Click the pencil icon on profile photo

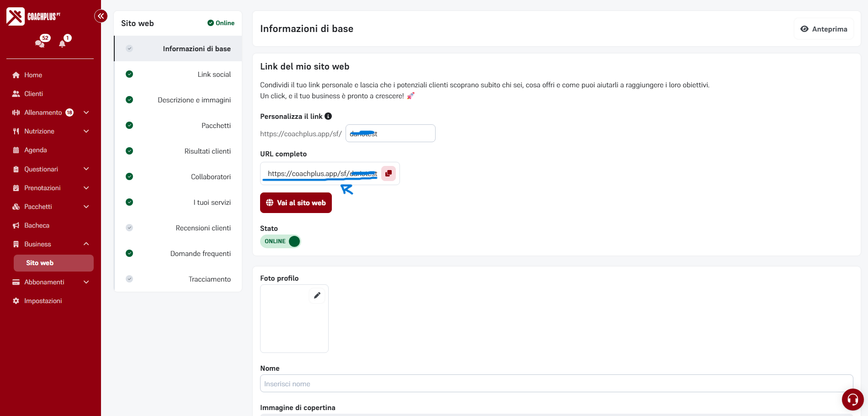pyautogui.click(x=317, y=295)
